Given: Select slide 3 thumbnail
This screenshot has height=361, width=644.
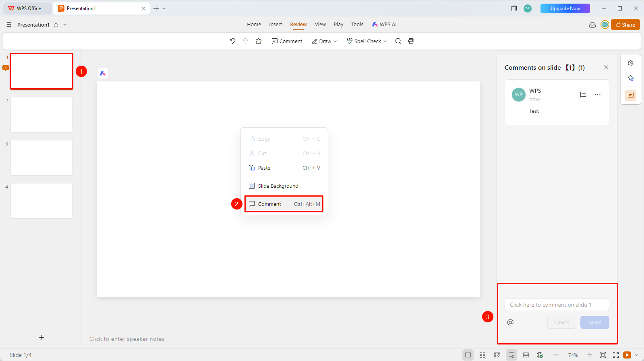Looking at the screenshot, I should 41,158.
